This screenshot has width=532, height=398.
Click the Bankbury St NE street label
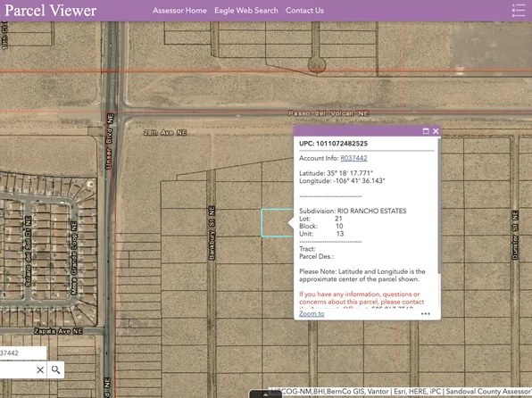[212, 233]
